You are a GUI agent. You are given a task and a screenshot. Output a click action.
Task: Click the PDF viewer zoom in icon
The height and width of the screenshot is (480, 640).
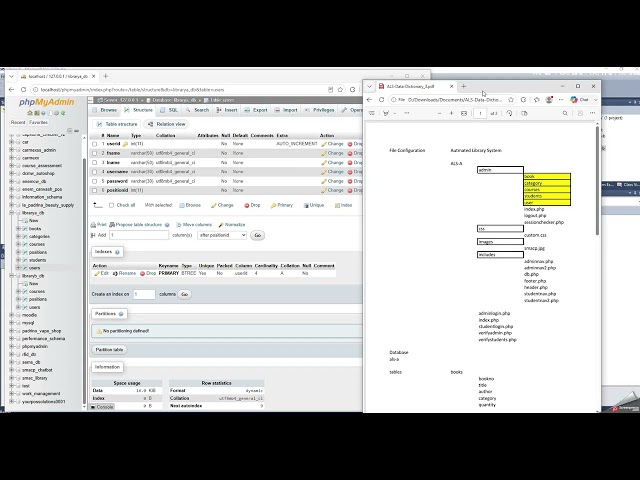click(x=451, y=113)
